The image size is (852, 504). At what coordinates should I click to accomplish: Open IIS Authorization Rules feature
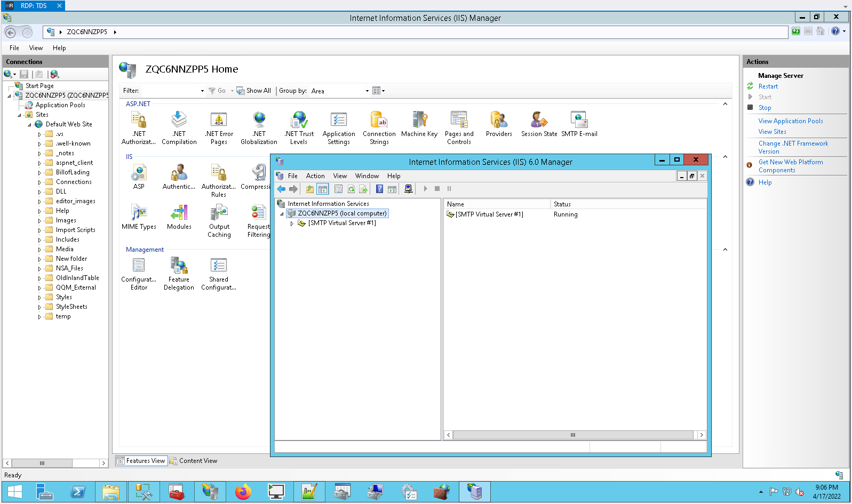[219, 181]
